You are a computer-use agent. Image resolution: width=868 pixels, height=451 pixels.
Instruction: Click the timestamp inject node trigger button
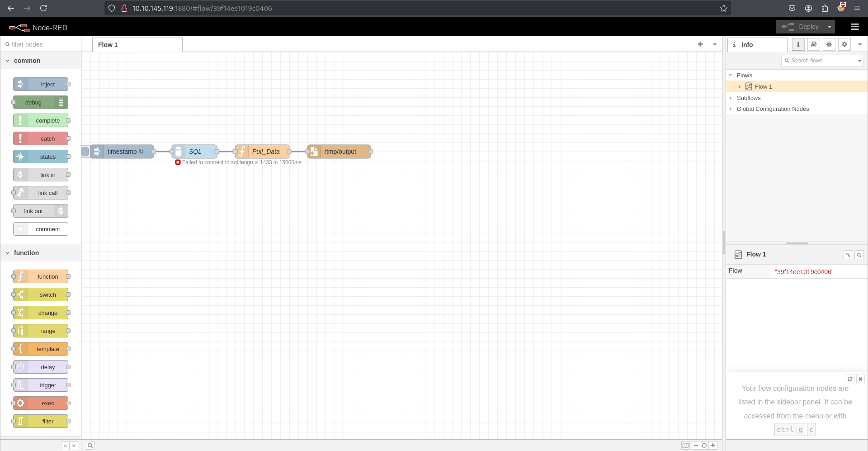85,152
